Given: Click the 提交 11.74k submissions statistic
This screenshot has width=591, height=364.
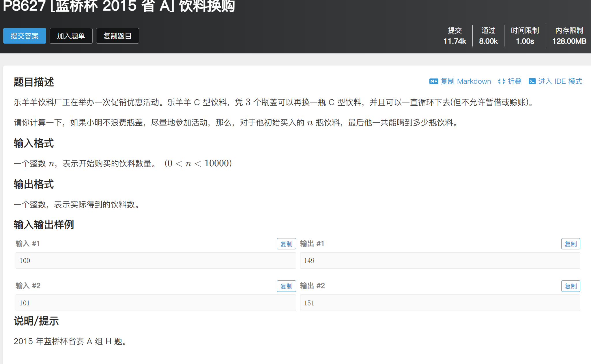Looking at the screenshot, I should pyautogui.click(x=455, y=36).
